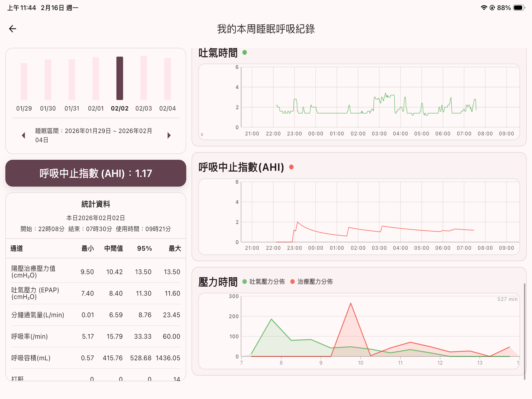Select the 01/29 day bar
This screenshot has height=399, width=532.
tap(24, 81)
